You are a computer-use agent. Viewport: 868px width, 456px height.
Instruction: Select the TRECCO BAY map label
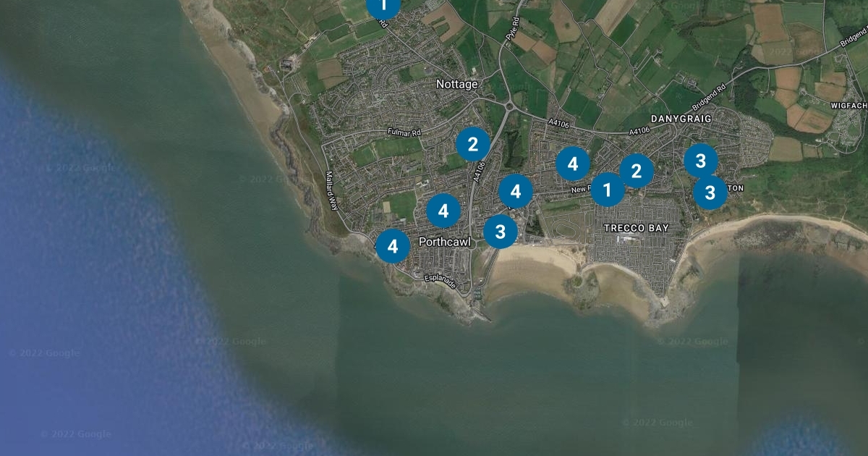pyautogui.click(x=637, y=228)
